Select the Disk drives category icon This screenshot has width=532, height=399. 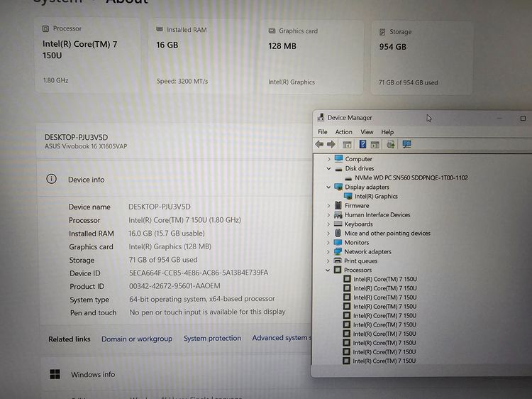(338, 168)
